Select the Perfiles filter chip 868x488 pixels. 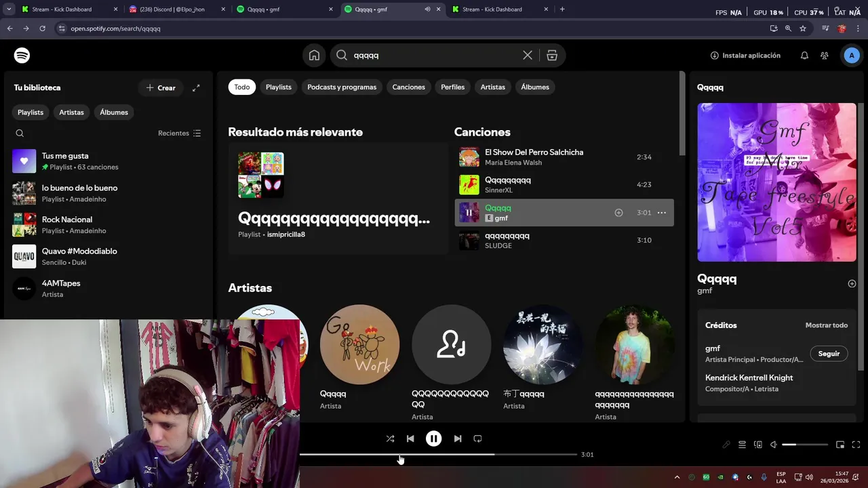coord(453,87)
